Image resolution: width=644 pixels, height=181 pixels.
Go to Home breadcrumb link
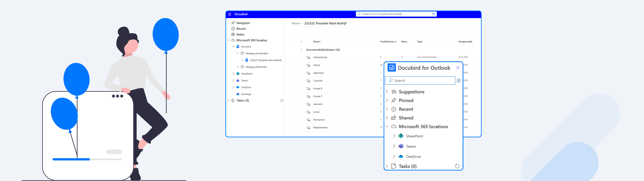[296, 23]
